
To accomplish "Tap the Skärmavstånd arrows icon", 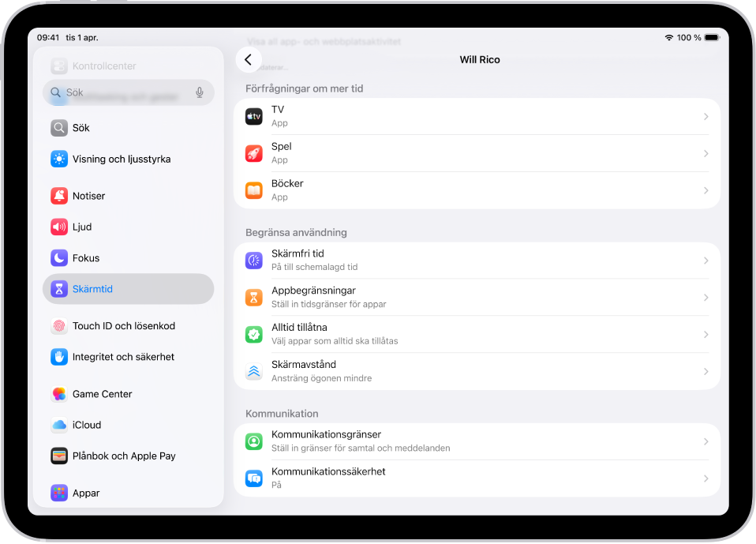I will pyautogui.click(x=253, y=371).
